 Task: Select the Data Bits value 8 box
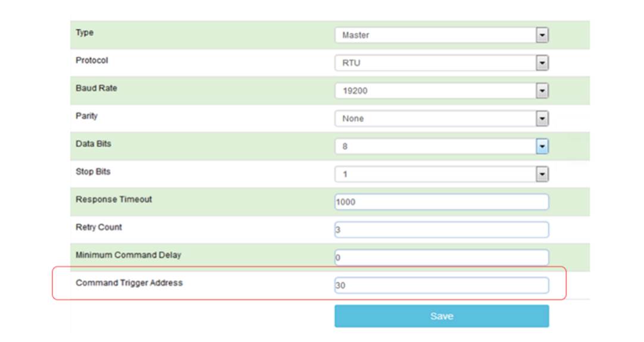(442, 146)
